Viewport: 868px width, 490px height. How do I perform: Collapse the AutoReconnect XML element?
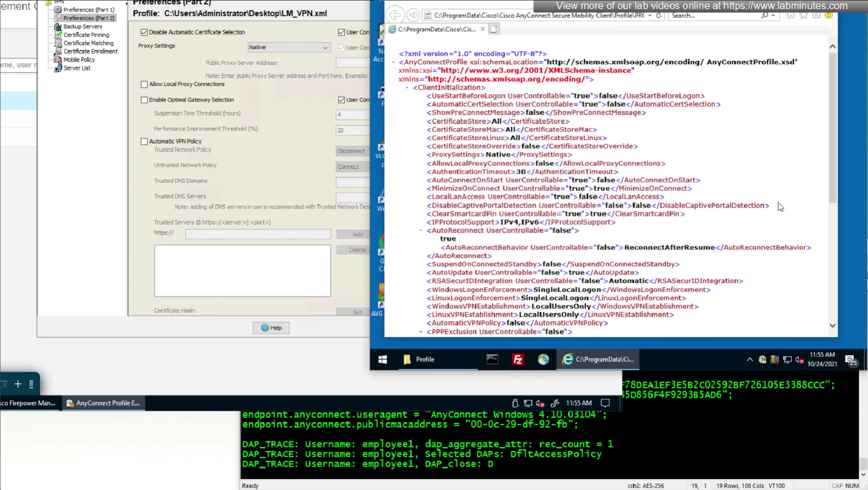pyautogui.click(x=421, y=231)
